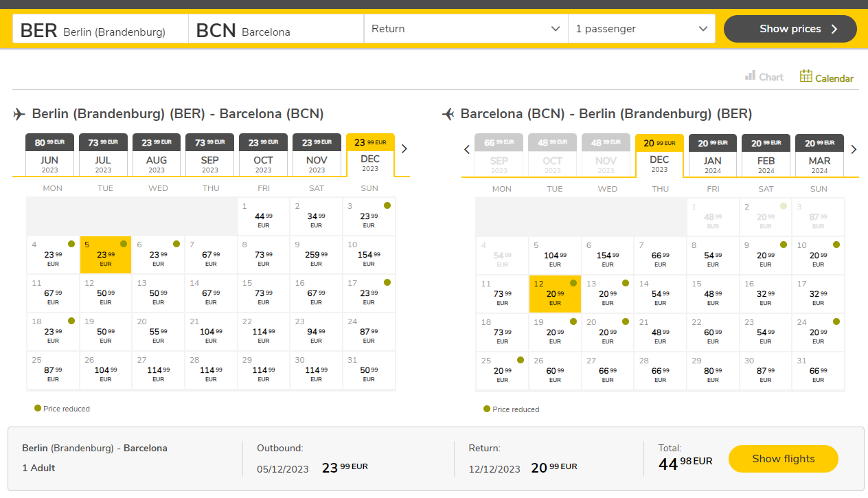This screenshot has width=868, height=498.
Task: Pick return December 9 at 20.99 EUR
Action: pyautogui.click(x=766, y=256)
